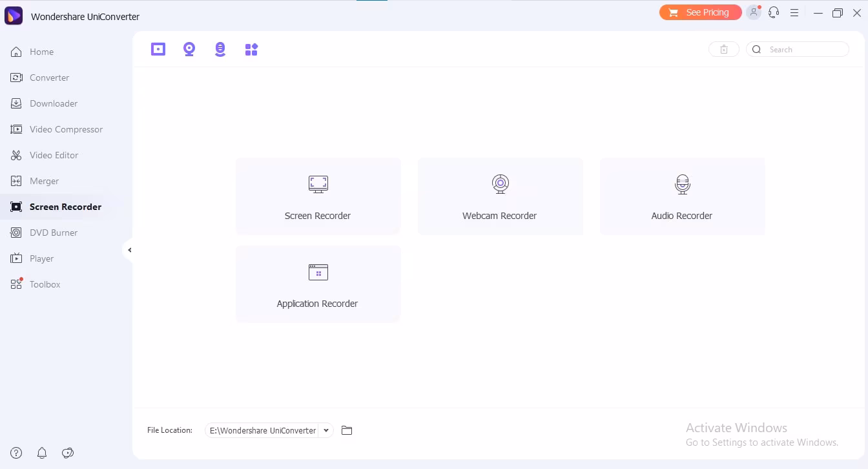
Task: Select the bold Screen Recorder sidebar entry
Action: click(65, 207)
